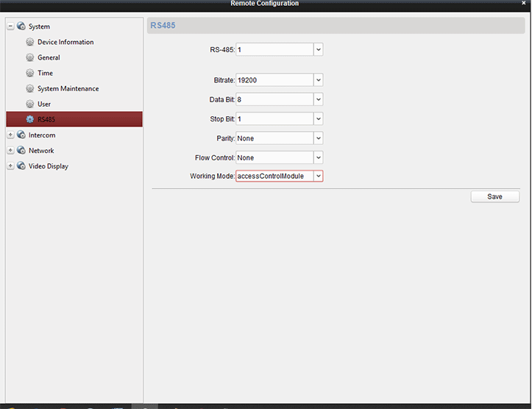Click the accessControlModule value text

pos(270,176)
